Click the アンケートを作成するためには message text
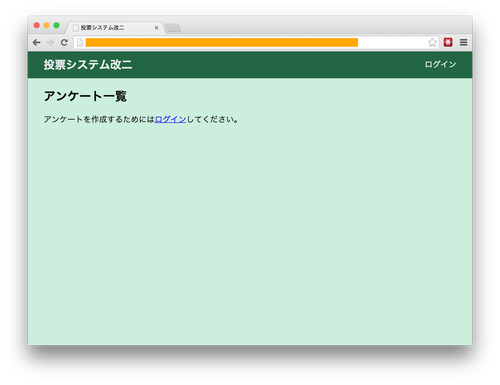The image size is (500, 385). [99, 119]
